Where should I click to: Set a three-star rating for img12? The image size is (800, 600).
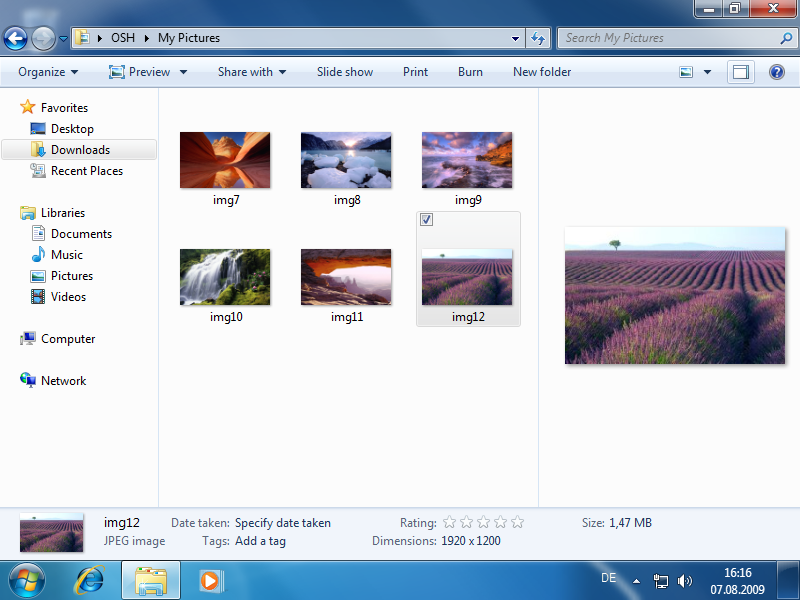pyautogui.click(x=483, y=522)
